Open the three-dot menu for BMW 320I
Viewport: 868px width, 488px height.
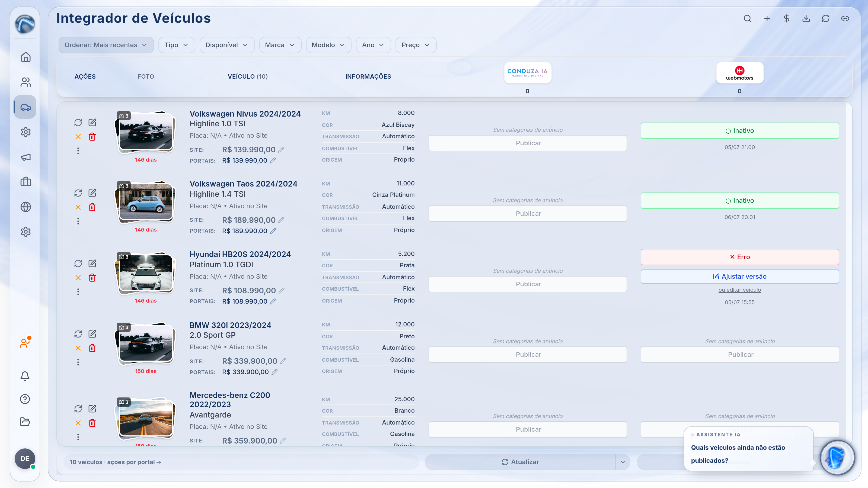point(78,362)
